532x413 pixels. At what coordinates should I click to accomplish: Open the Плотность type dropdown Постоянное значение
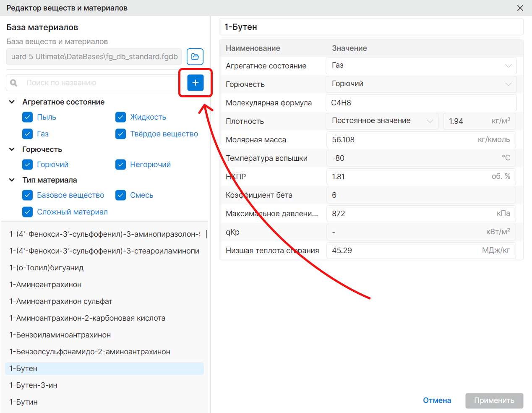pyautogui.click(x=382, y=121)
